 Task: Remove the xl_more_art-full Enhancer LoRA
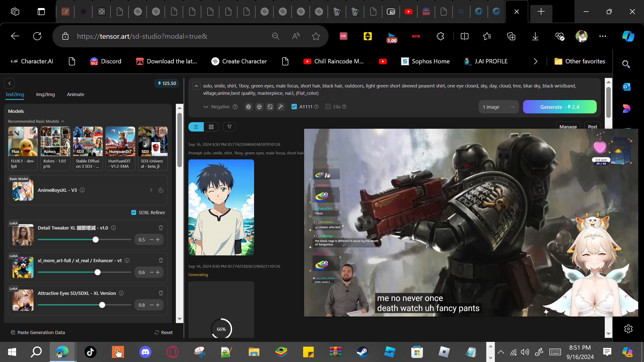[x=161, y=260]
